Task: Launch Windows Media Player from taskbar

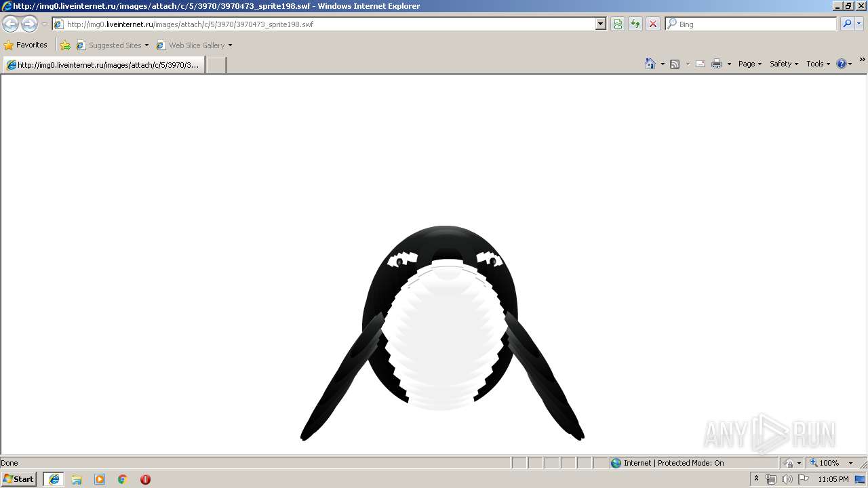Action: tap(100, 479)
